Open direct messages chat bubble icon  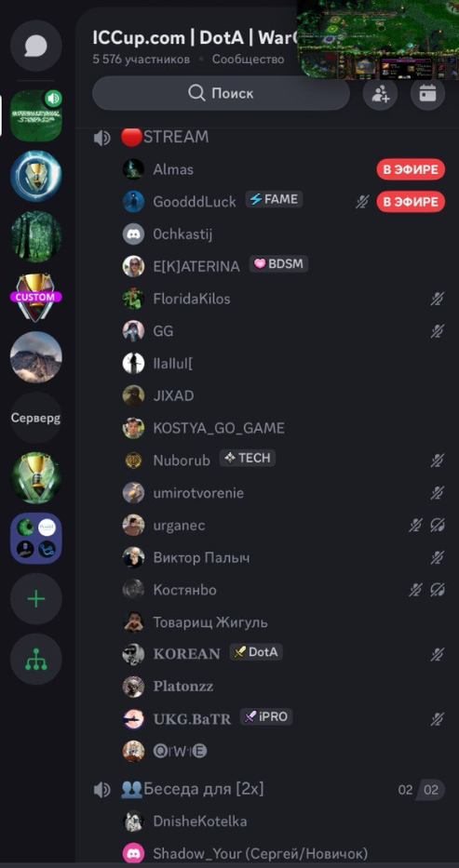[36, 46]
